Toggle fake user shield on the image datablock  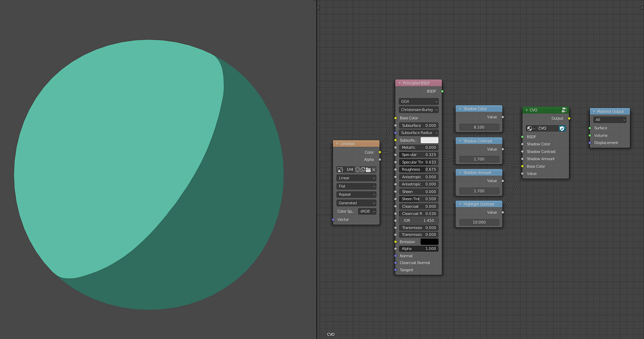click(357, 169)
